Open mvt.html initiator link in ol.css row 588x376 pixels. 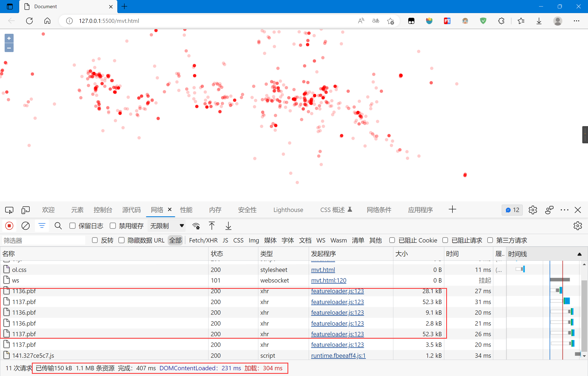point(323,270)
